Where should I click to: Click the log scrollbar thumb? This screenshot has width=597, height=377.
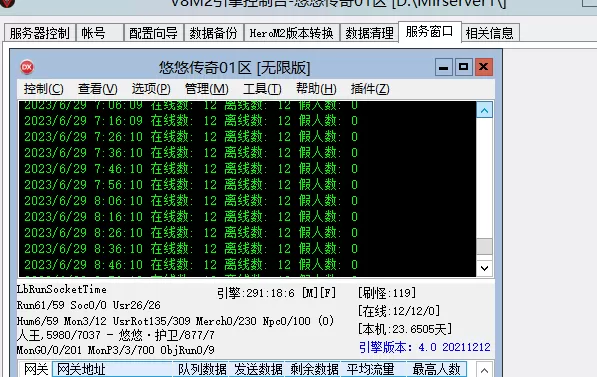tap(484, 246)
